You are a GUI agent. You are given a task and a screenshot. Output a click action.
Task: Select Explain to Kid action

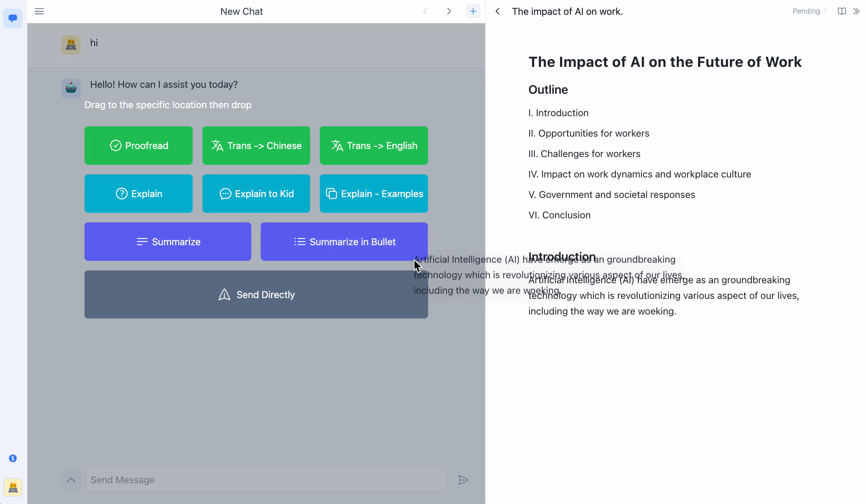[256, 194]
